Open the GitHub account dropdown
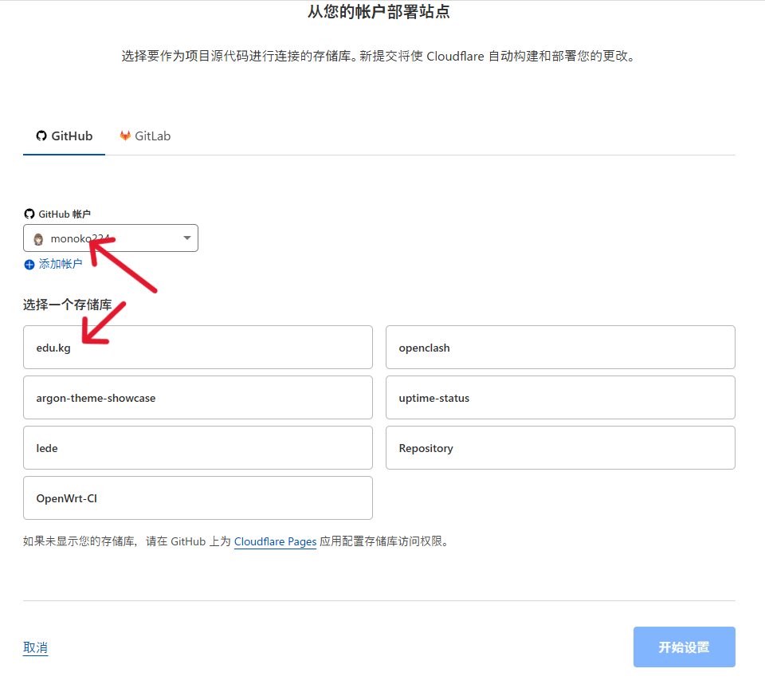This screenshot has width=765, height=700. pos(111,238)
